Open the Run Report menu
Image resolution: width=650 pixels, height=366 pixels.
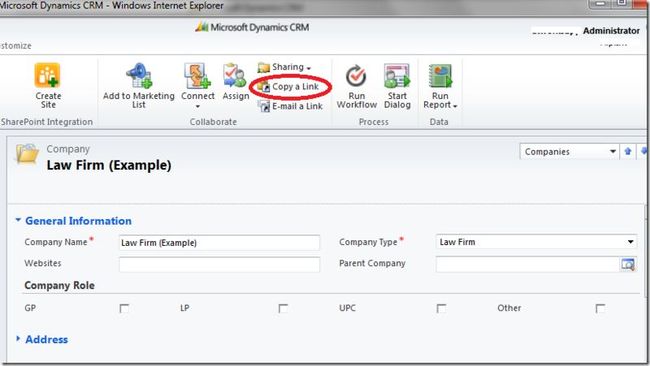click(440, 87)
